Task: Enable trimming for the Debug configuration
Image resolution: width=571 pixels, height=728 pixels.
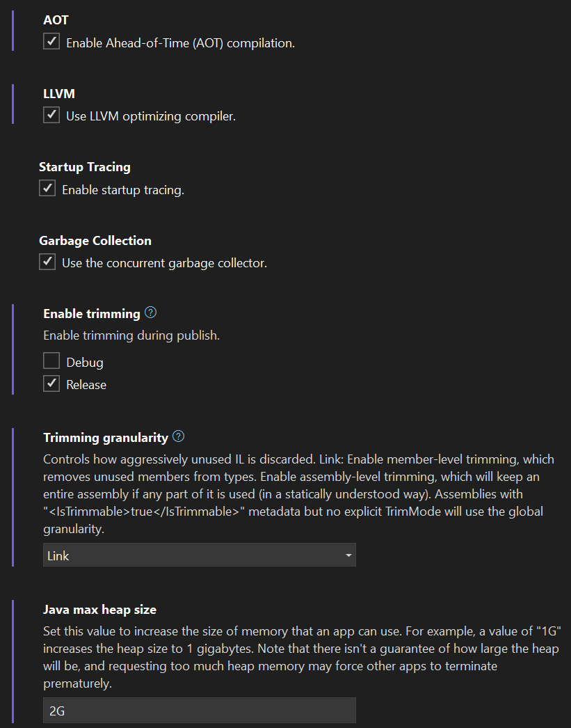Action: tap(51, 361)
